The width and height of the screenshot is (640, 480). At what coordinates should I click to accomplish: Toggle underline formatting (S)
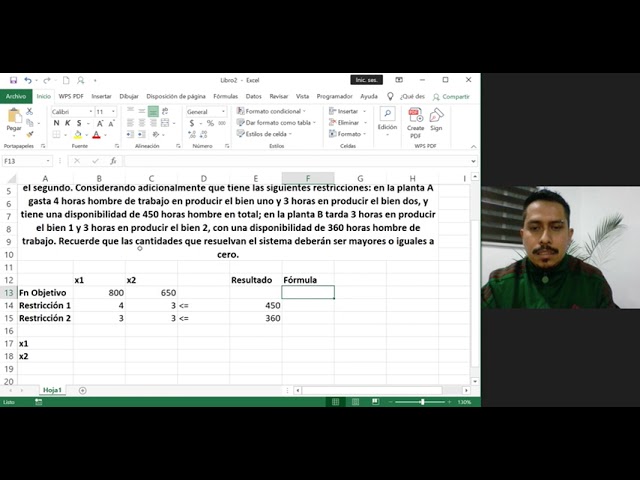79,123
